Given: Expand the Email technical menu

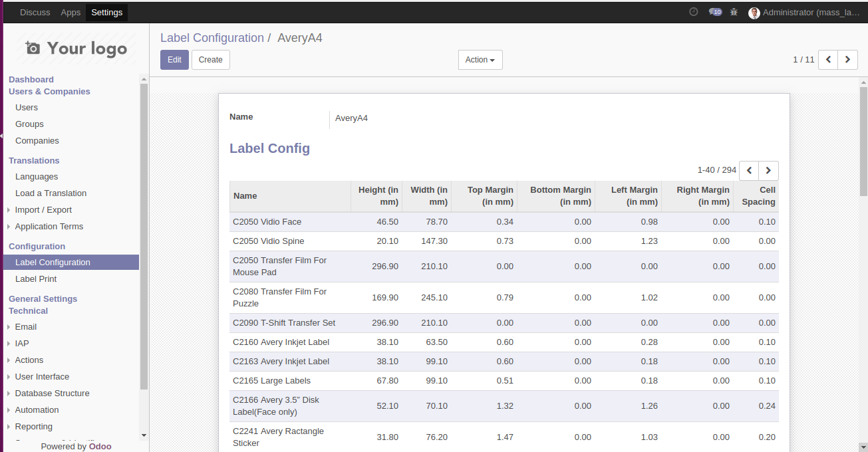Looking at the screenshot, I should pos(26,327).
